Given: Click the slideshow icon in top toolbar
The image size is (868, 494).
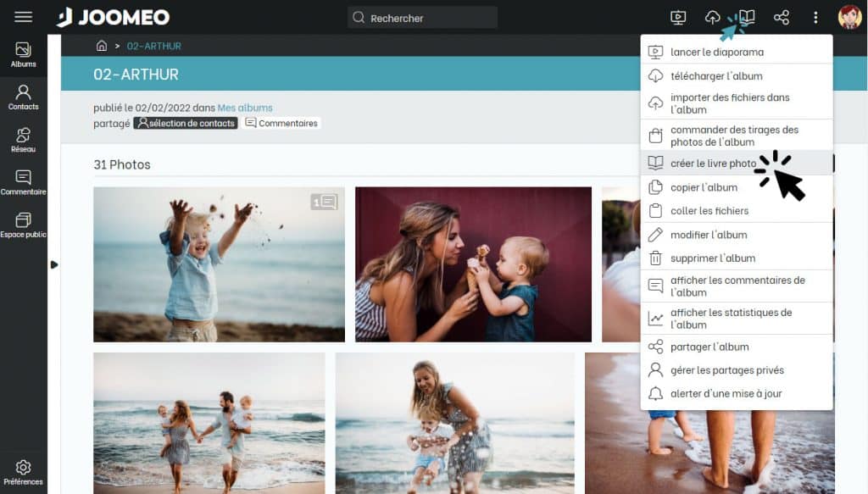Looking at the screenshot, I should pyautogui.click(x=678, y=18).
